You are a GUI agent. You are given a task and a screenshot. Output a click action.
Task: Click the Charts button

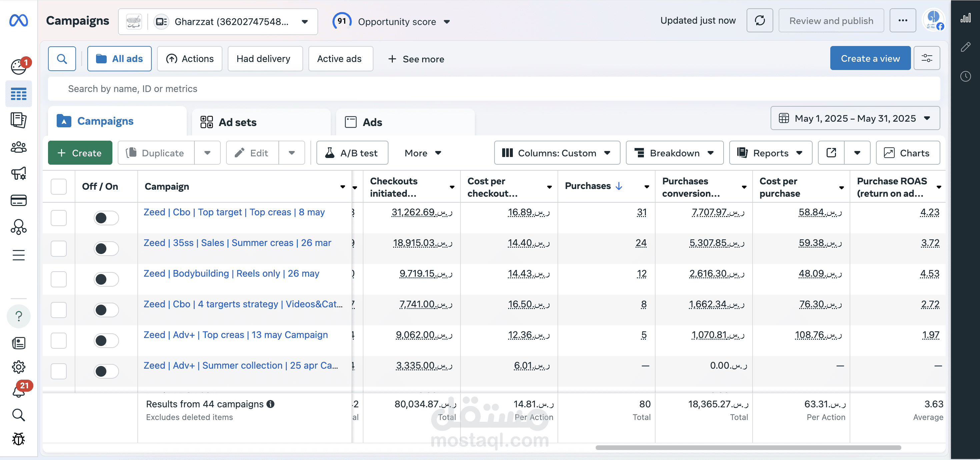(x=907, y=153)
